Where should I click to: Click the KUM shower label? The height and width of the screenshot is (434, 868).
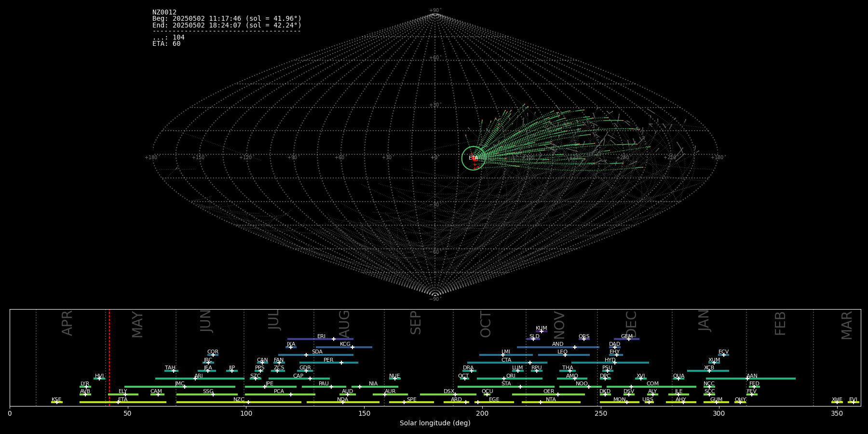pos(542,328)
